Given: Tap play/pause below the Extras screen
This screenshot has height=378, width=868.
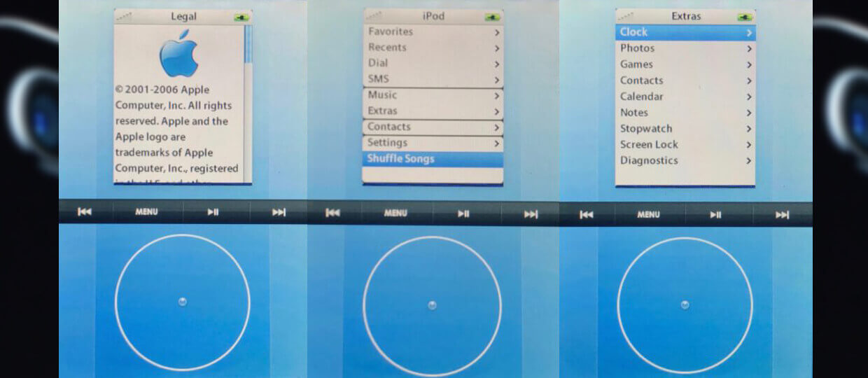Looking at the screenshot, I should pyautogui.click(x=715, y=215).
